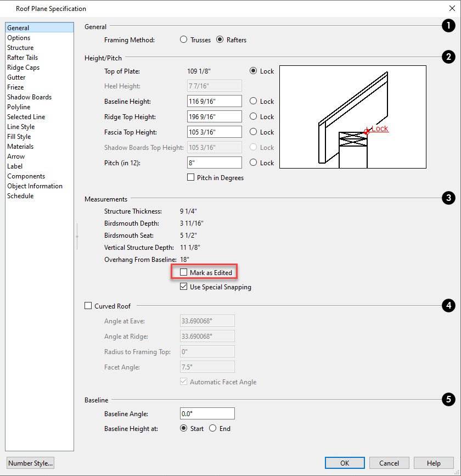
Task: Select the Top of Plate Lock radio
Action: tap(253, 71)
